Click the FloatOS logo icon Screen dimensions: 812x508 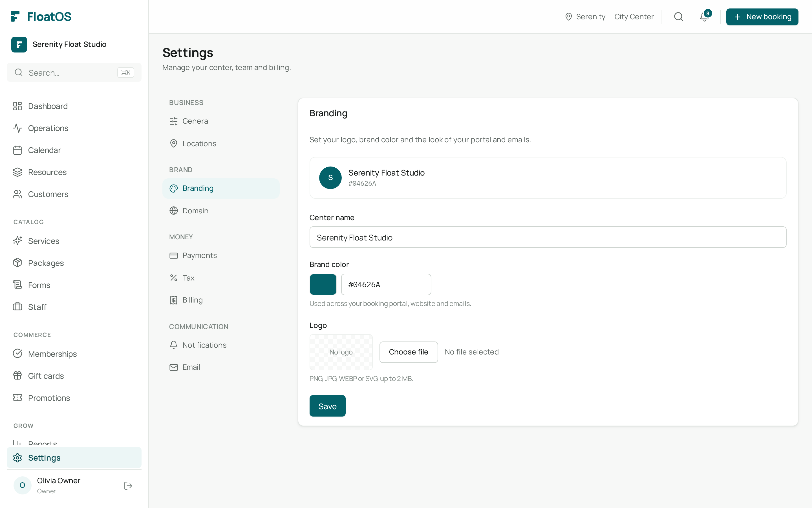tap(16, 16)
